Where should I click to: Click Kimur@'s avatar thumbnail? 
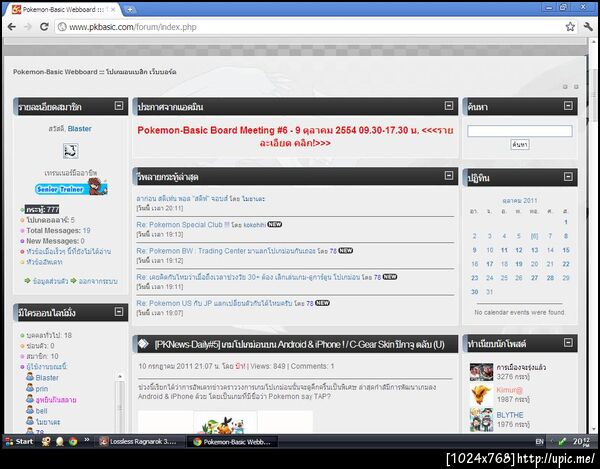481,395
